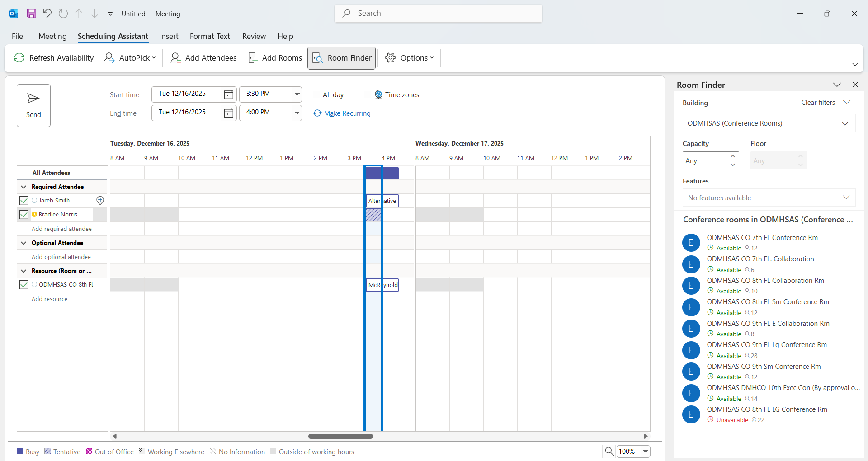Click add-person icon beside Jareb Smith

(x=100, y=200)
